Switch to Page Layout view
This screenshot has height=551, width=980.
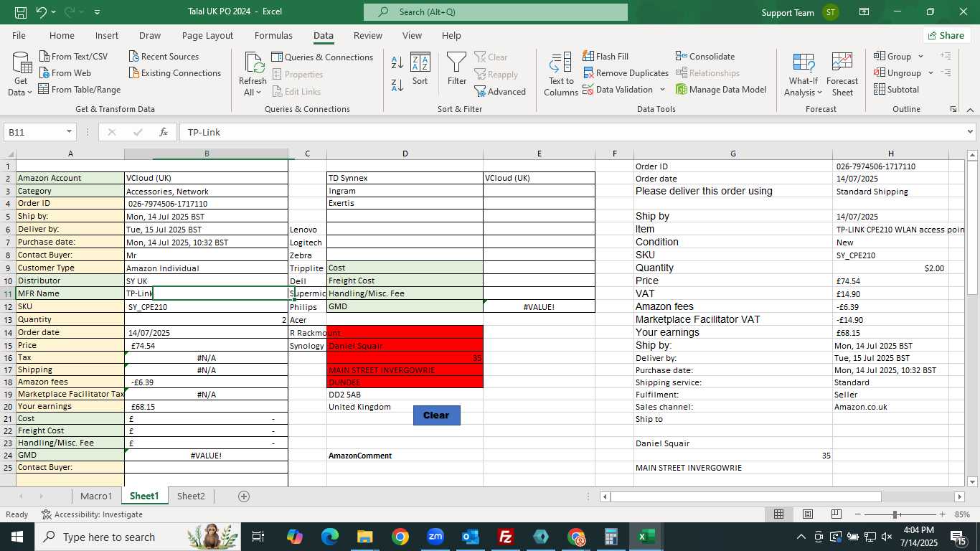point(807,514)
